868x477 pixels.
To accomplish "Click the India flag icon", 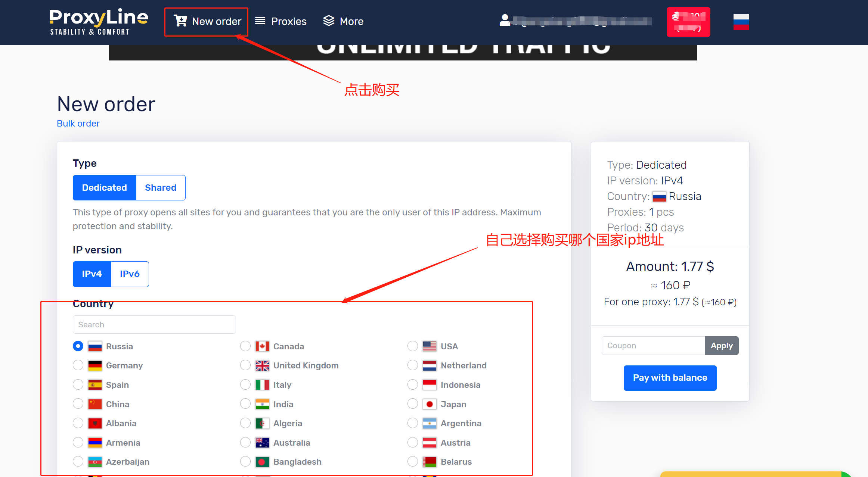I will [x=262, y=404].
